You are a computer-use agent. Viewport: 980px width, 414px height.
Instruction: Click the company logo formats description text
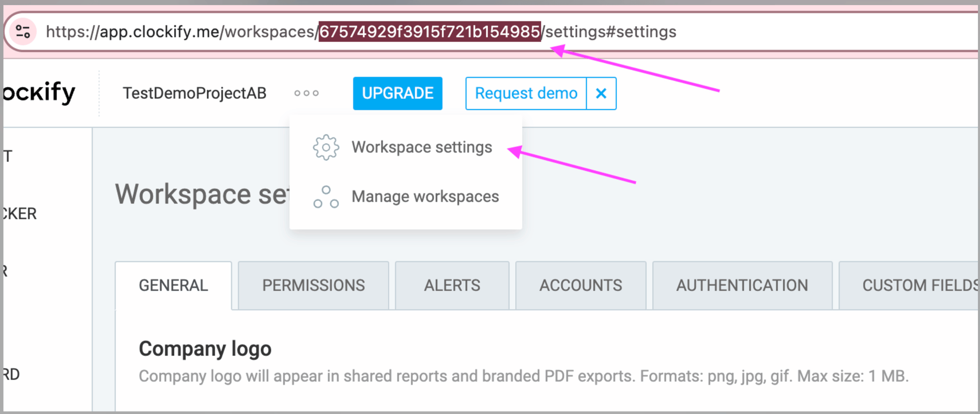[x=524, y=376]
